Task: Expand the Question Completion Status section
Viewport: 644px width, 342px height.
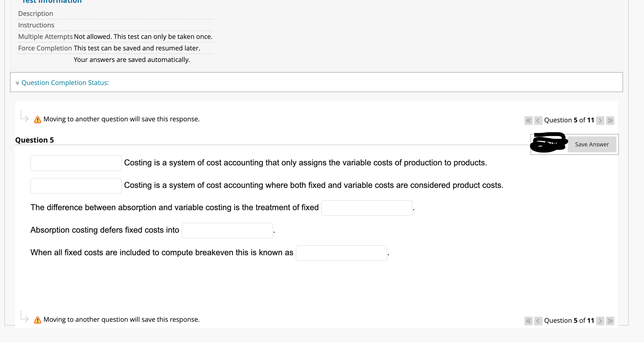Action: 17,83
